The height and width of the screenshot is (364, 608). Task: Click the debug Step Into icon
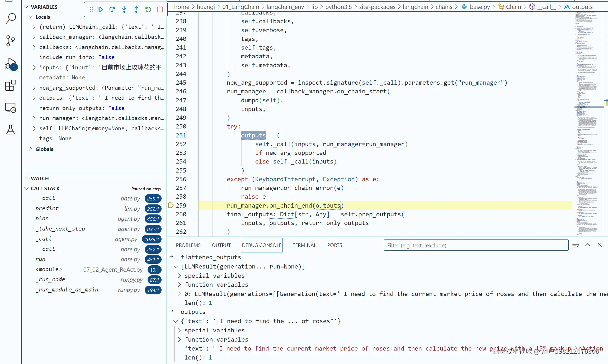pos(124,9)
